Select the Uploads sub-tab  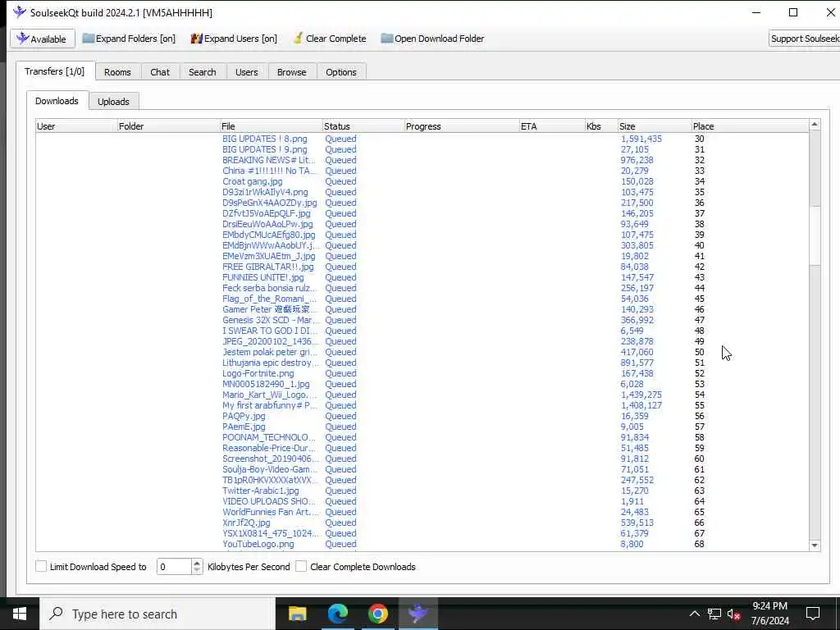click(x=113, y=101)
